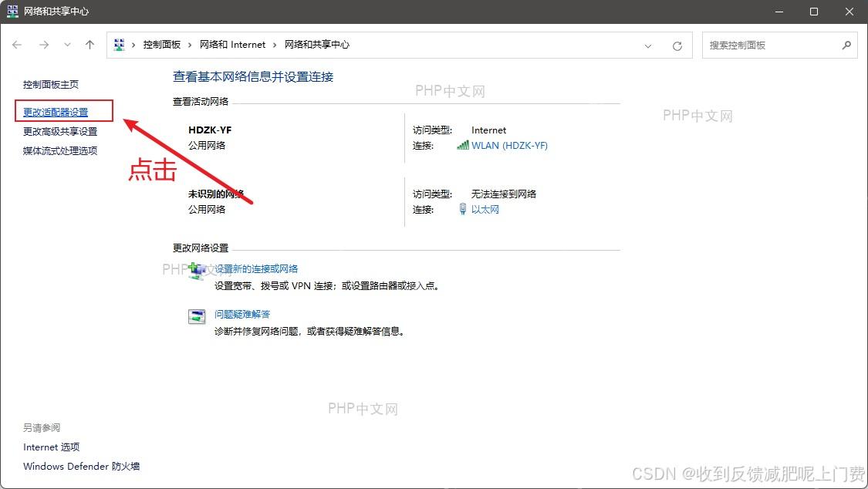Open Windows Defender 防火墙 link

coord(81,467)
